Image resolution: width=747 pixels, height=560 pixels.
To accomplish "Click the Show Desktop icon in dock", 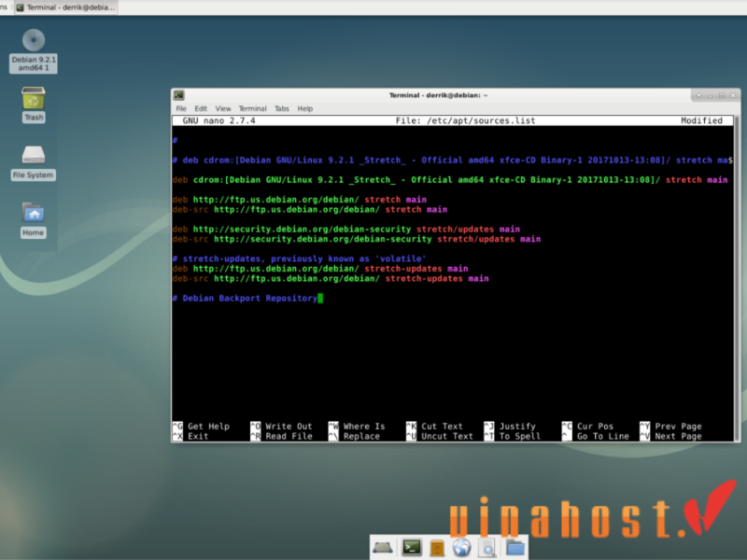I will click(383, 548).
